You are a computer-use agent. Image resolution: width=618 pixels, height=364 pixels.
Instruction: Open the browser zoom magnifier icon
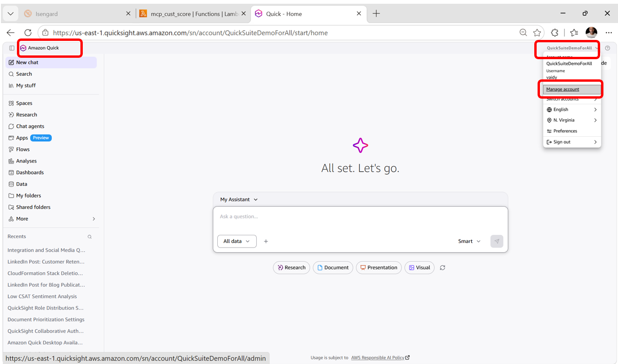coord(523,32)
